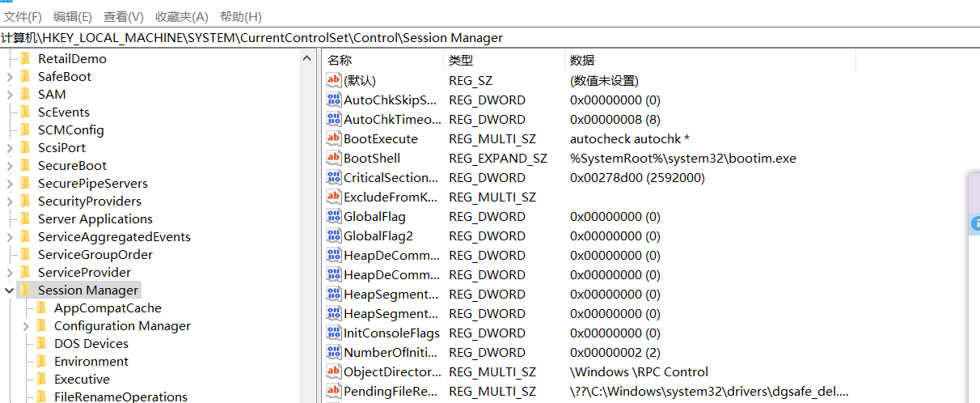Open the 查看(V) view menu
This screenshot has width=980, height=403.
(124, 16)
